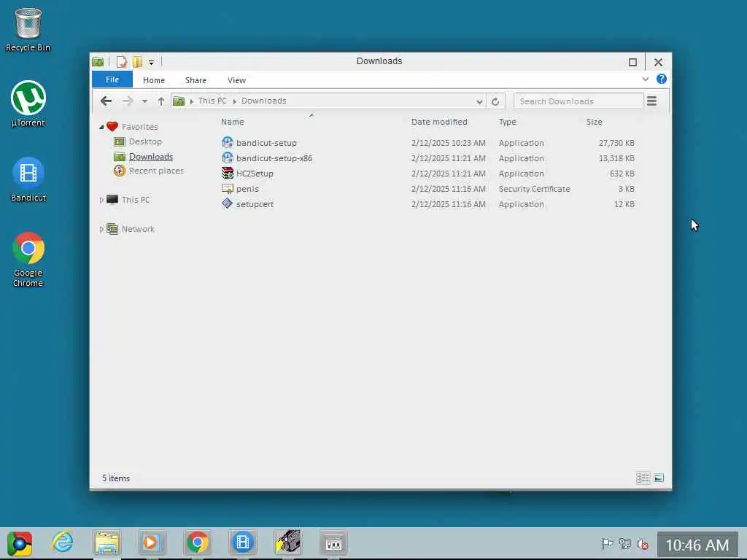Switch to details view layout
The height and width of the screenshot is (560, 747).
[643, 478]
